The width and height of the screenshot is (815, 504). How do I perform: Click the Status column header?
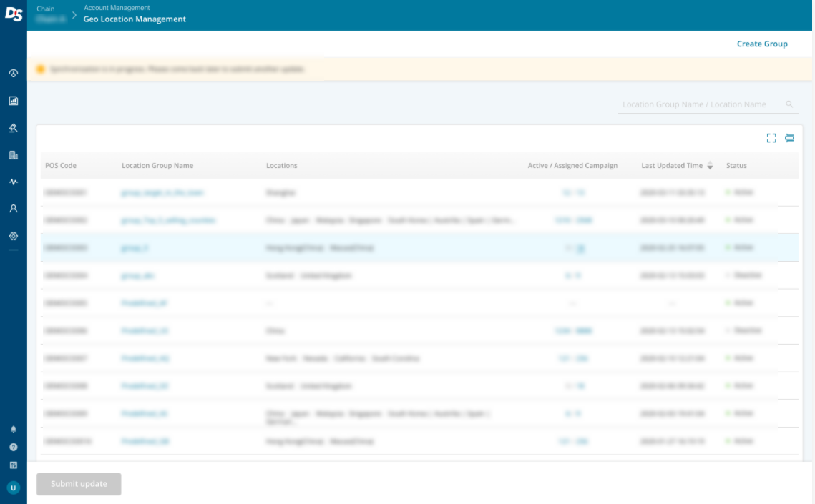coord(736,166)
